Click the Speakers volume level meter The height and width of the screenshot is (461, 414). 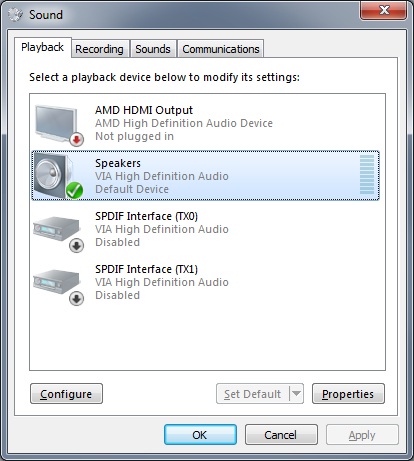pos(367,174)
